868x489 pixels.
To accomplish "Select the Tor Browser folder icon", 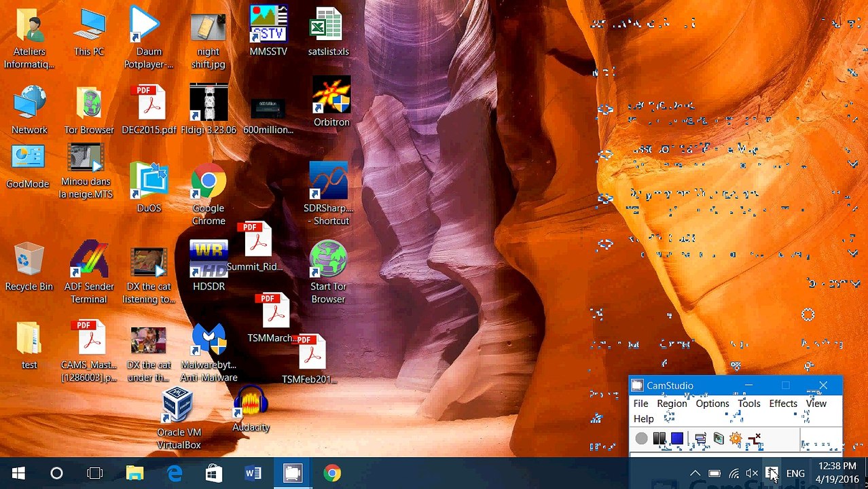I will point(89,110).
